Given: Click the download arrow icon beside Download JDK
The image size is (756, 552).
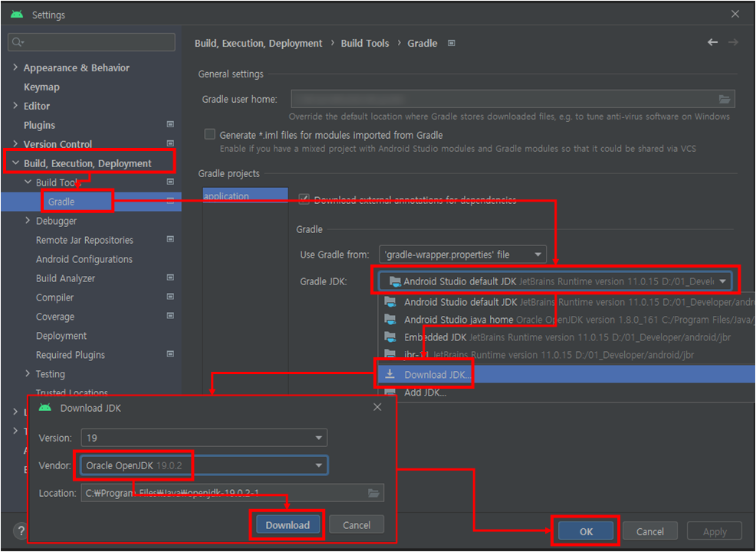Looking at the screenshot, I should click(390, 374).
